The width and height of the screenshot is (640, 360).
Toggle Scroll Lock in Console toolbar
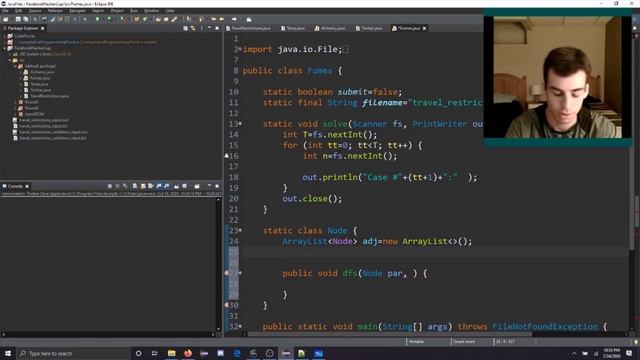(143, 186)
